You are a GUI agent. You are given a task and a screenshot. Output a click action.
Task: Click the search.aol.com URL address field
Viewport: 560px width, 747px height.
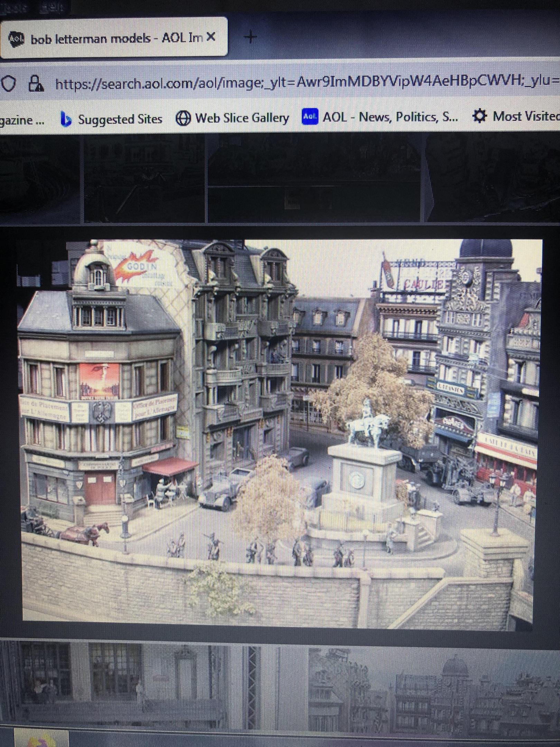pyautogui.click(x=304, y=83)
